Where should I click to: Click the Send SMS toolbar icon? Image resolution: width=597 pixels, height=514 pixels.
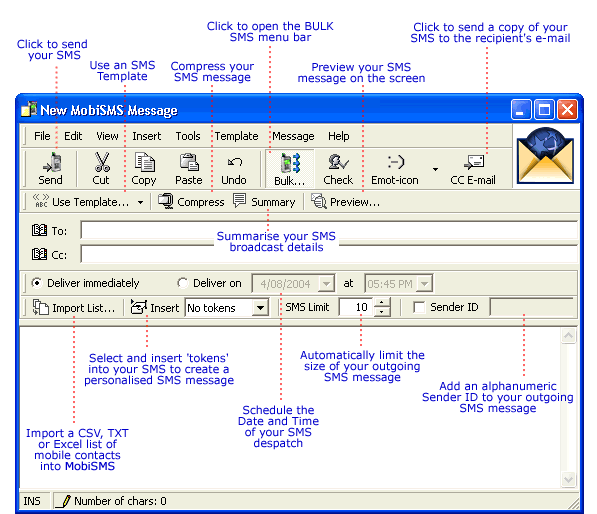coord(53,162)
